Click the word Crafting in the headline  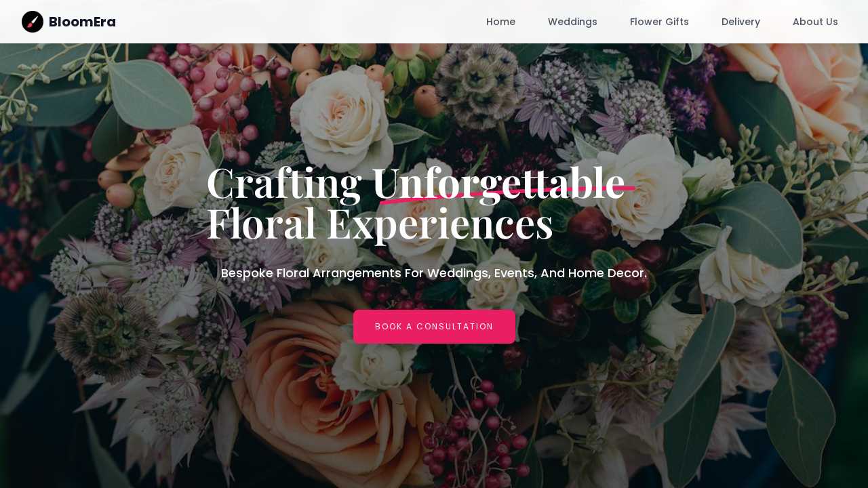pos(284,183)
